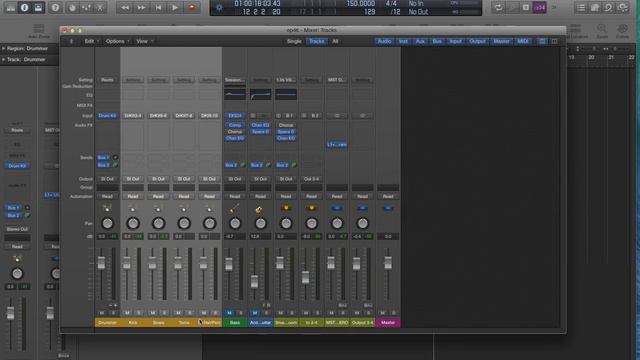Open the Bass strip EQ thumbnail
The width and height of the screenshot is (640, 360).
pos(235,94)
